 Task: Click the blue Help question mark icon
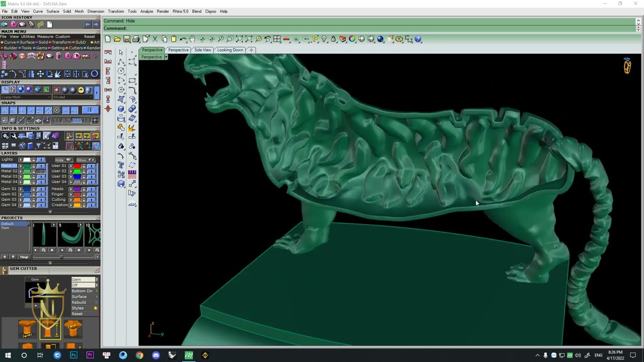coord(418,39)
